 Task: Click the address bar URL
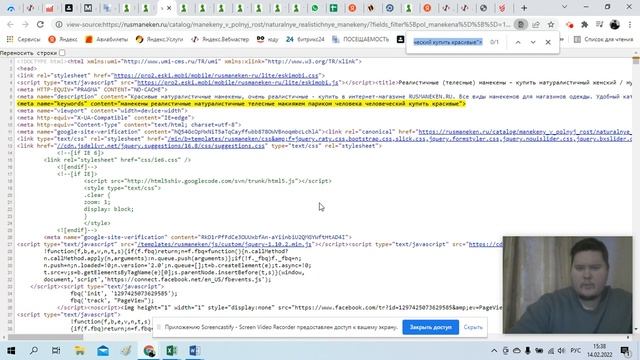coord(288,24)
